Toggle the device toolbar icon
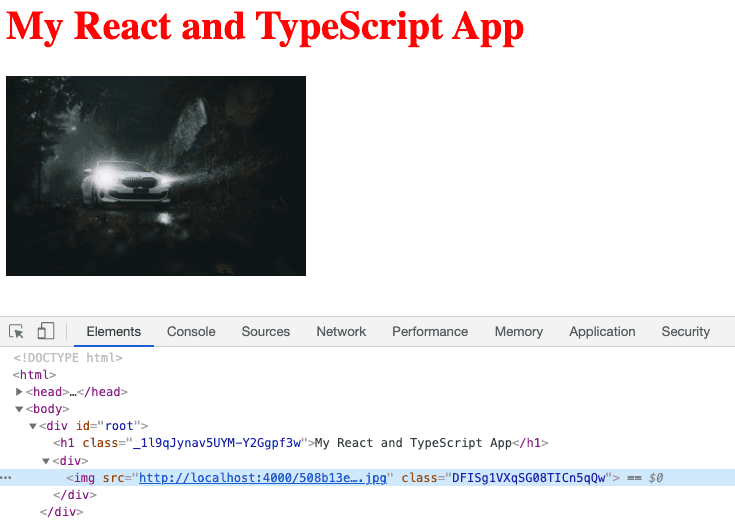This screenshot has height=522, width=735. click(46, 332)
